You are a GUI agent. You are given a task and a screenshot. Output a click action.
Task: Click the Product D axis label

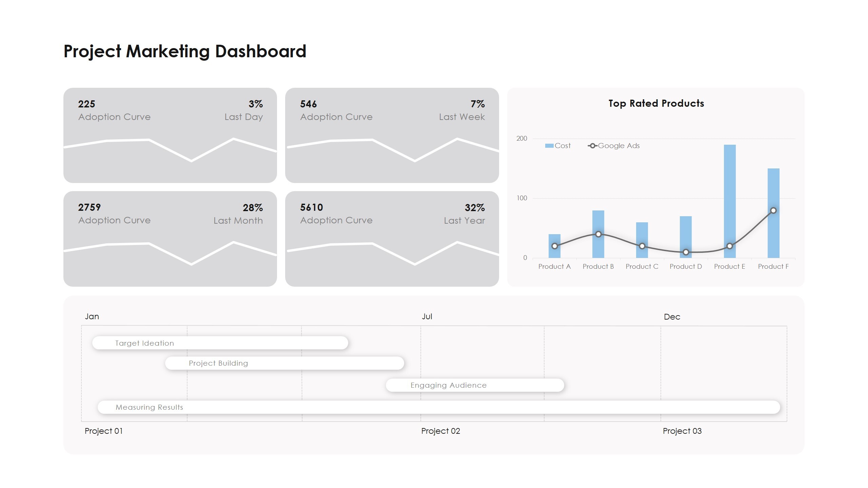pyautogui.click(x=686, y=267)
